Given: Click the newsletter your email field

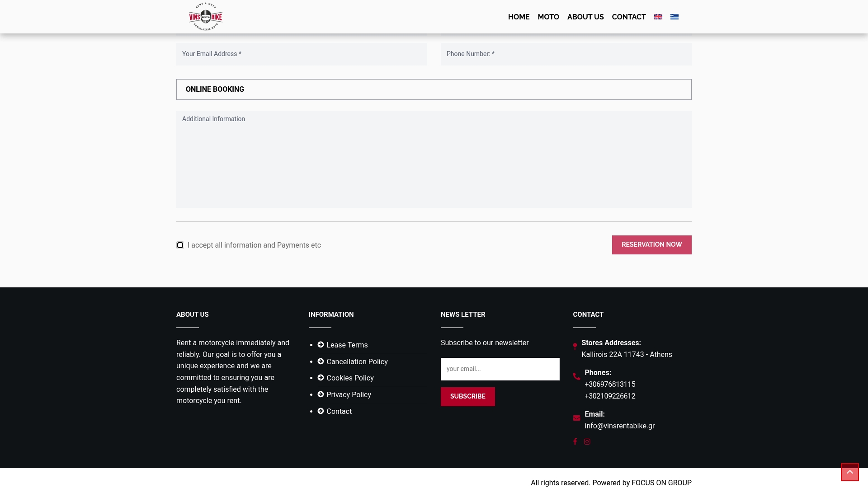Looking at the screenshot, I should 500,369.
